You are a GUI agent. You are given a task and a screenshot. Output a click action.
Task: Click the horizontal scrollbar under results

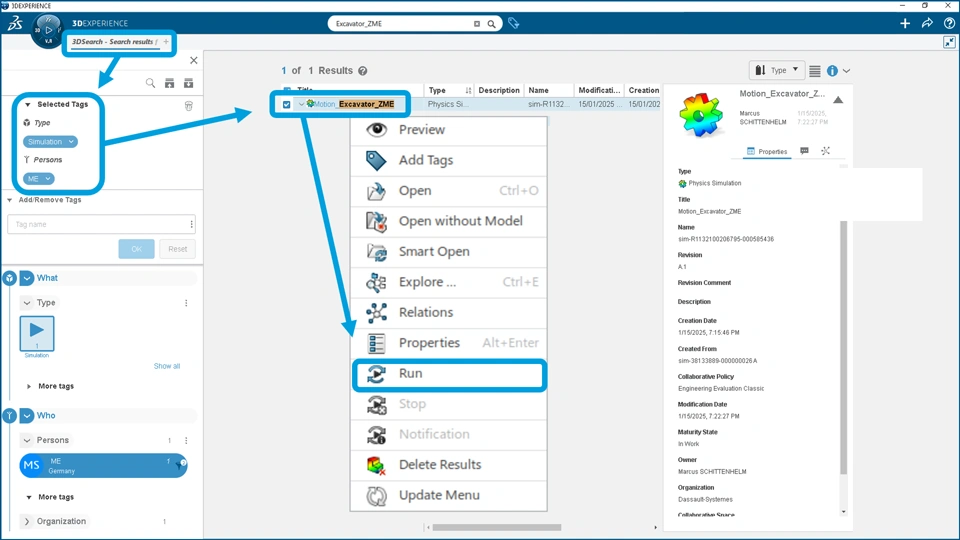point(497,527)
